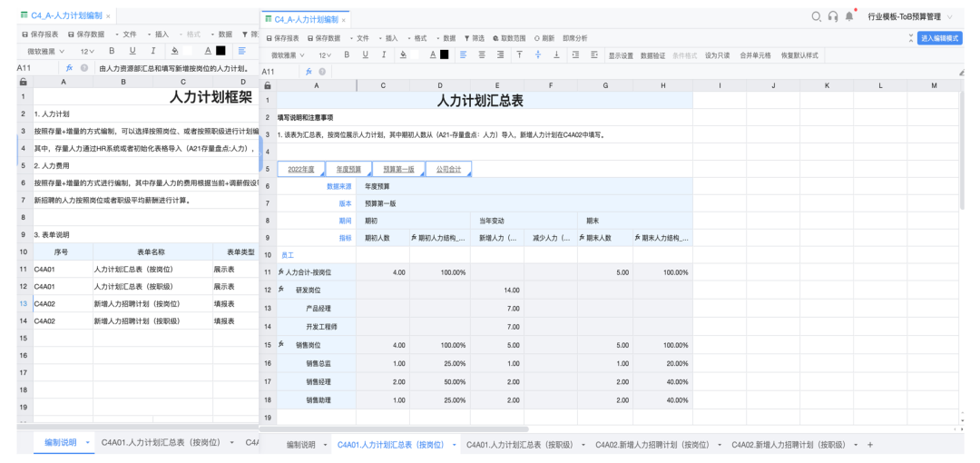The width and height of the screenshot is (980, 463).
Task: Click 合并单元格 toolbar option
Action: click(756, 55)
